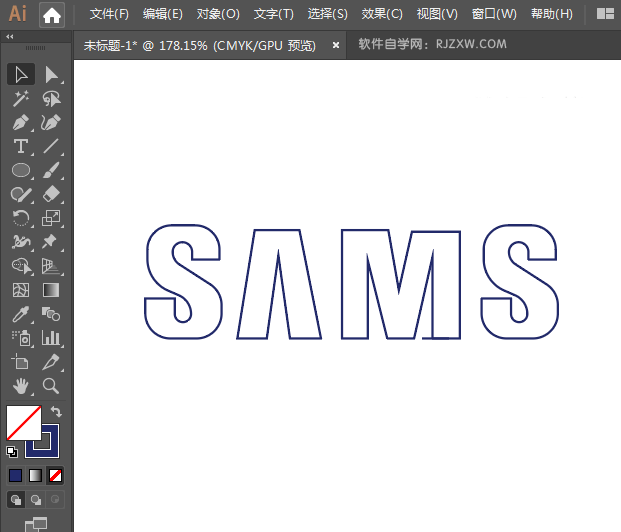Viewport: 621px width, 532px height.
Task: Select the Rotate tool
Action: coord(21,218)
